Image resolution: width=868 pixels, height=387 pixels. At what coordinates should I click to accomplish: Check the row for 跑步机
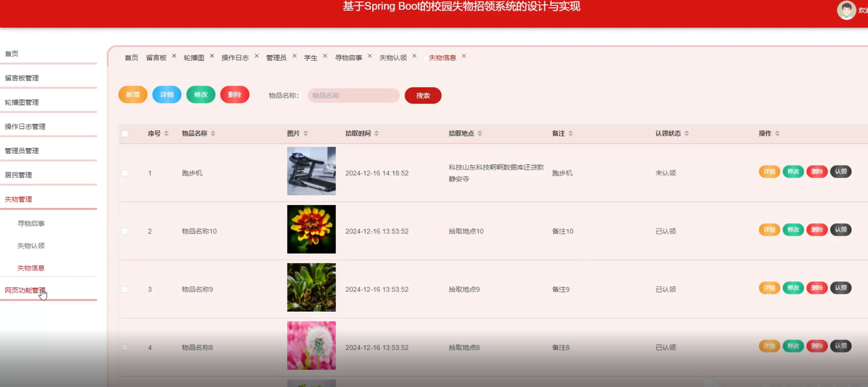(x=125, y=173)
